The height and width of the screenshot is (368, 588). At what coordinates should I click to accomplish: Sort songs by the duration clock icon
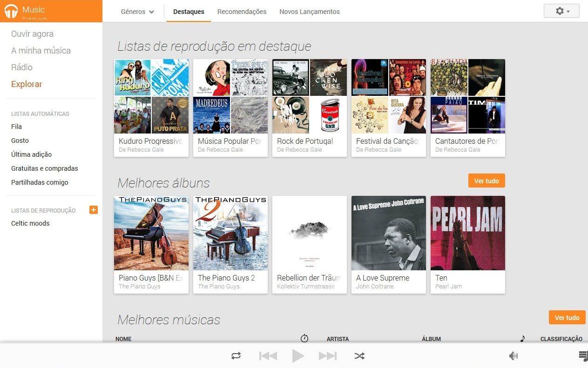pos(304,338)
